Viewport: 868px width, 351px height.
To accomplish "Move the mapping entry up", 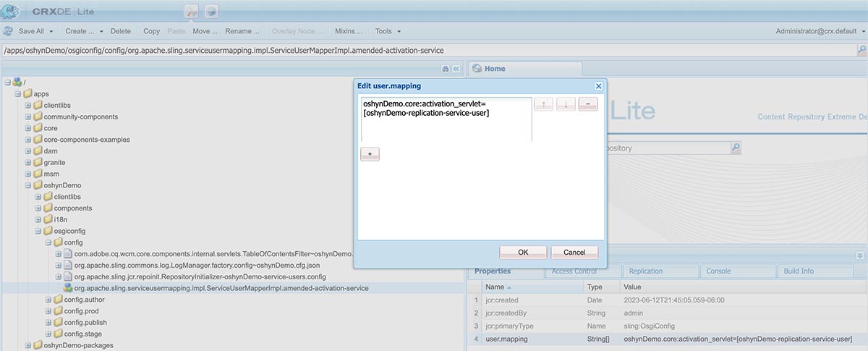I will point(543,104).
